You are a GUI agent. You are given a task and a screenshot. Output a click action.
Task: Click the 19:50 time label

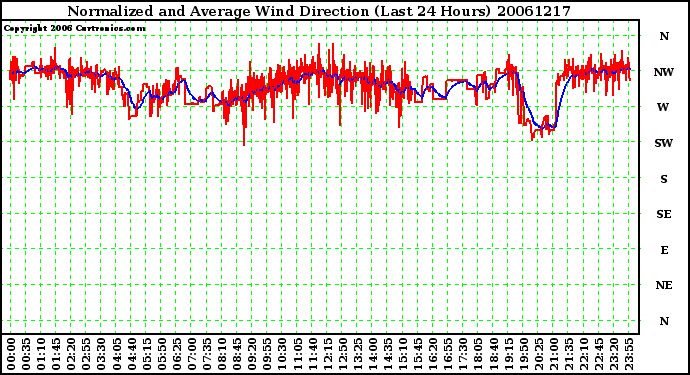(x=523, y=354)
